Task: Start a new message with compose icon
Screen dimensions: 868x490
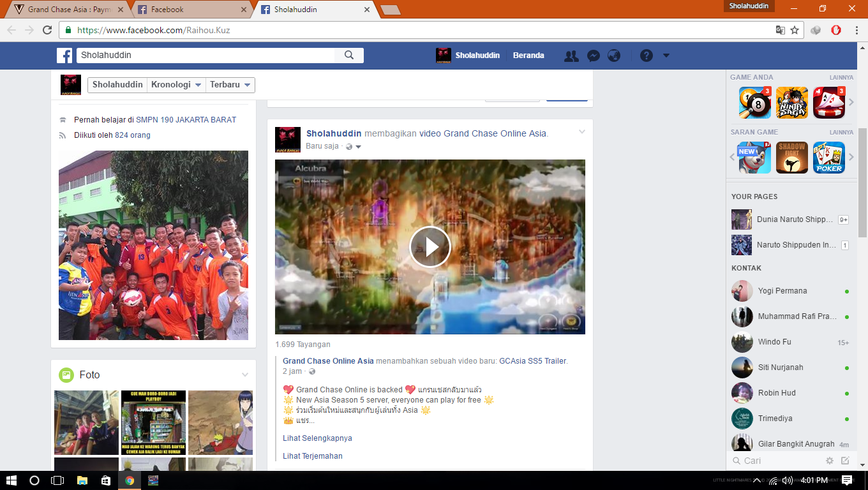Action: click(x=845, y=461)
